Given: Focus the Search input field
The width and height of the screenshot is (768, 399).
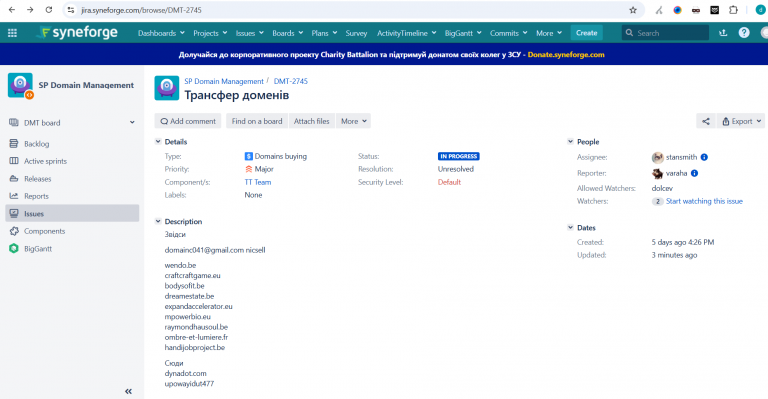Looking at the screenshot, I should [x=666, y=33].
